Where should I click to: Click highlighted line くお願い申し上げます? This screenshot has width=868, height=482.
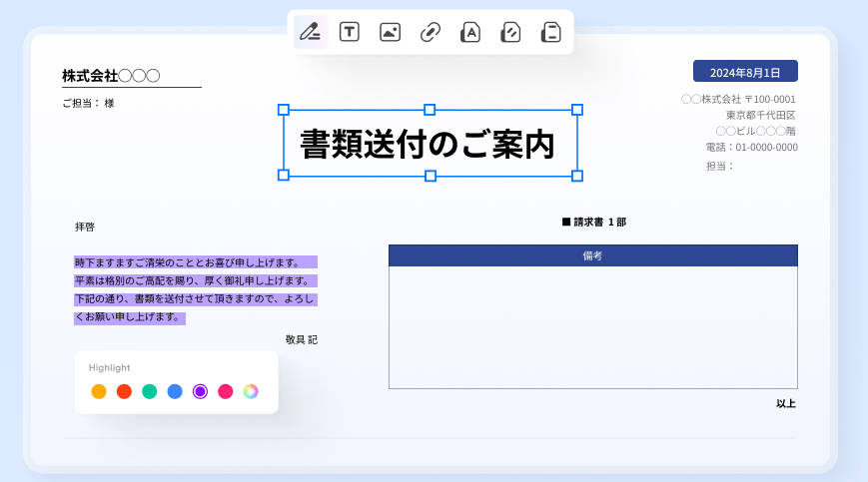click(130, 317)
